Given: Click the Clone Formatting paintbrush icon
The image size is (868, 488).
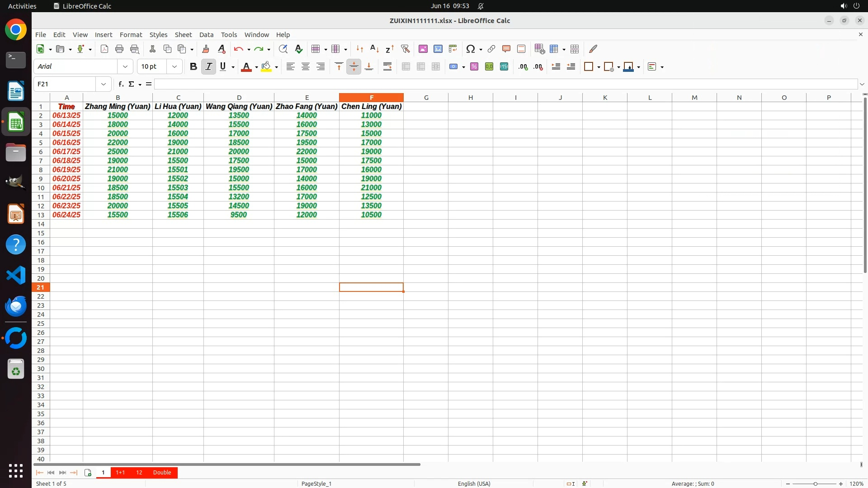Looking at the screenshot, I should (x=206, y=49).
